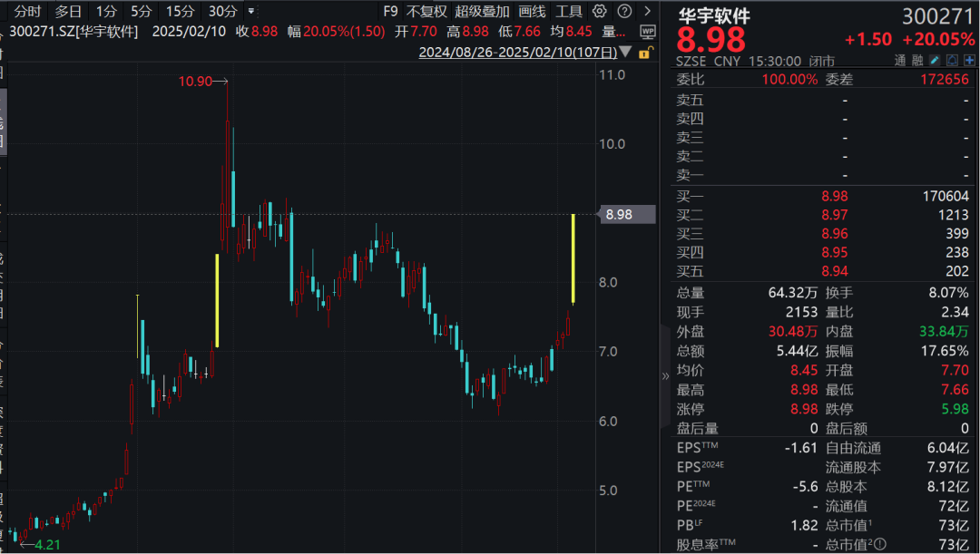Click the 融 margin trading badge
980x554 pixels.
click(917, 61)
